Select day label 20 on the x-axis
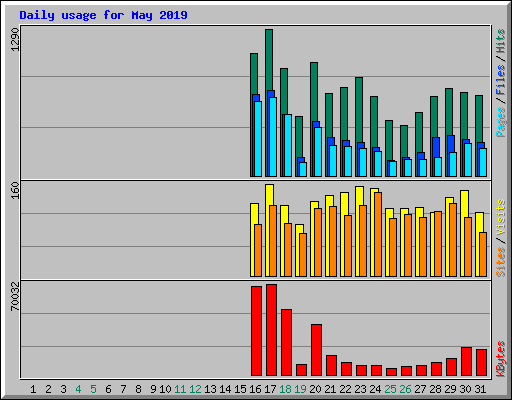 pos(315,389)
